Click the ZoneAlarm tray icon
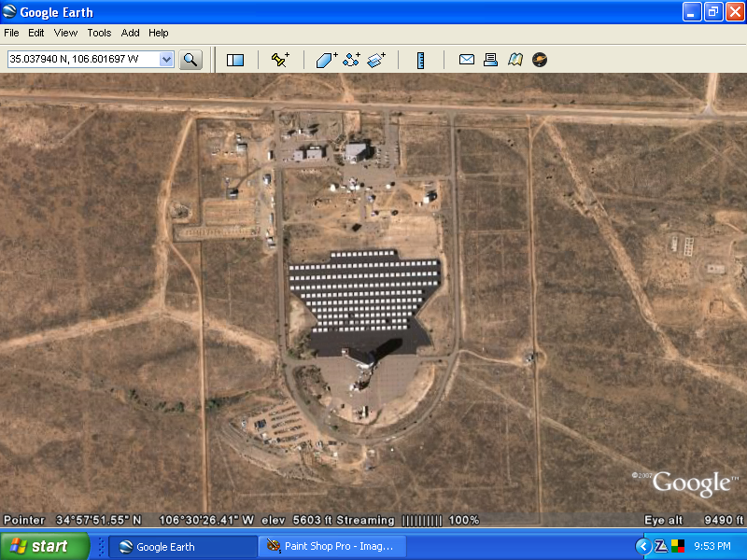Image resolution: width=747 pixels, height=560 pixels. [661, 546]
